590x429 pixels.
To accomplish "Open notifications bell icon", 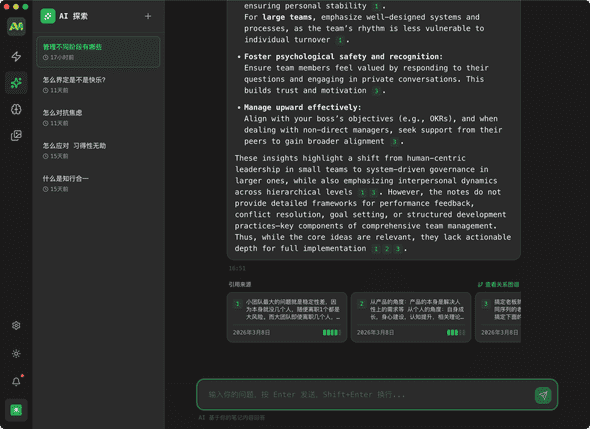I will [16, 381].
